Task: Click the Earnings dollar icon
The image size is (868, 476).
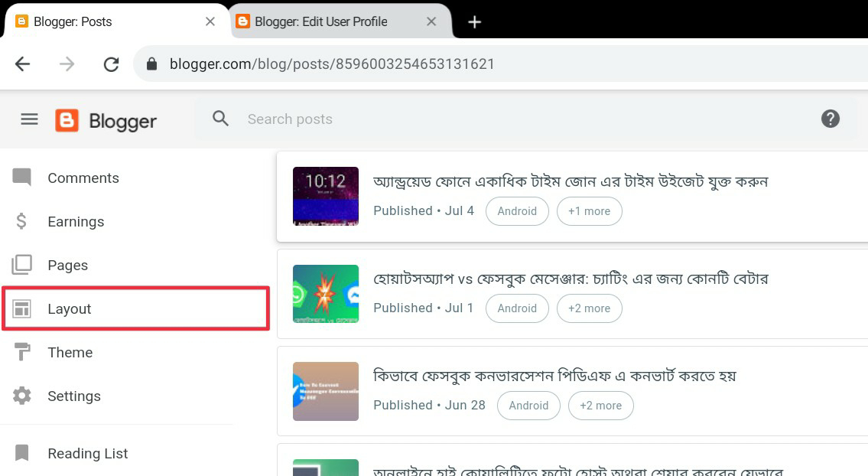Action: tap(21, 221)
